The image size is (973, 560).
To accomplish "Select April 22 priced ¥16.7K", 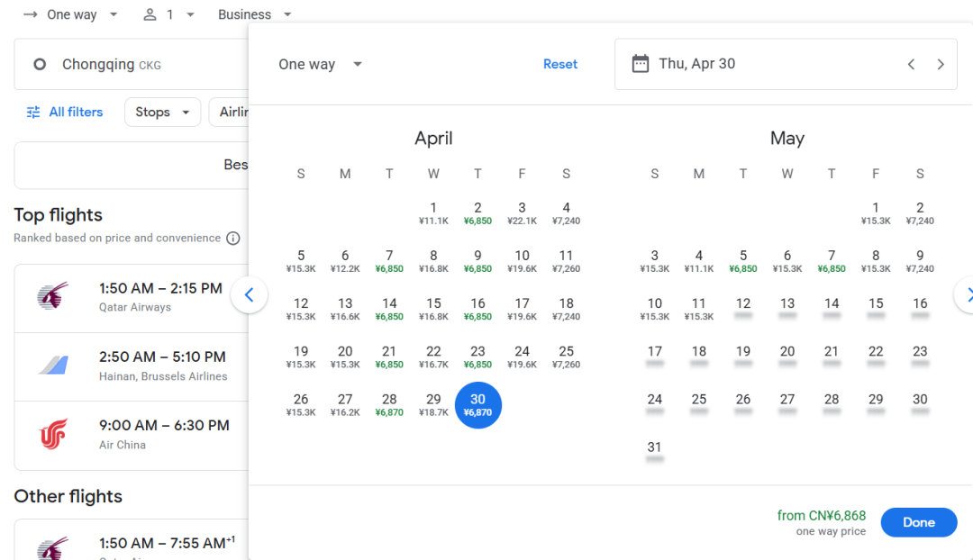I will pos(433,357).
